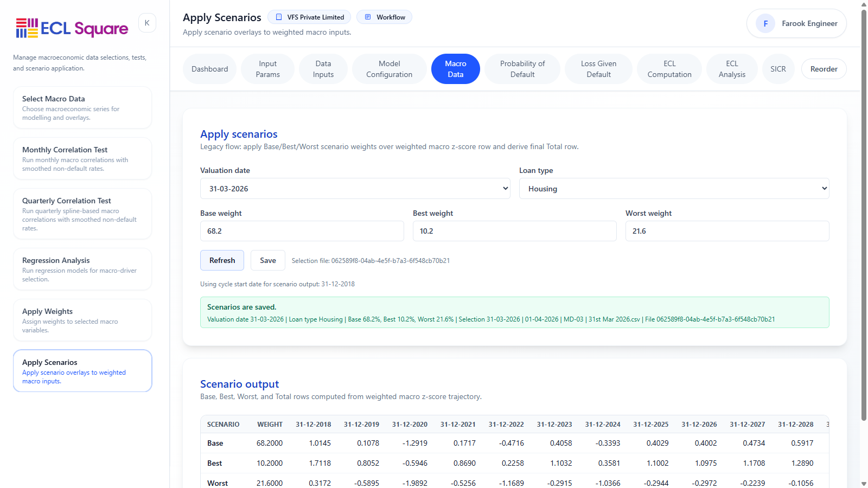Click the Save button

(268, 260)
